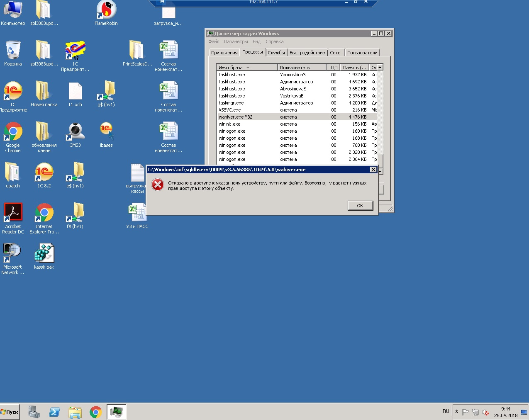
Task: Open the Вид menu in Task Manager
Action: [x=256, y=41]
